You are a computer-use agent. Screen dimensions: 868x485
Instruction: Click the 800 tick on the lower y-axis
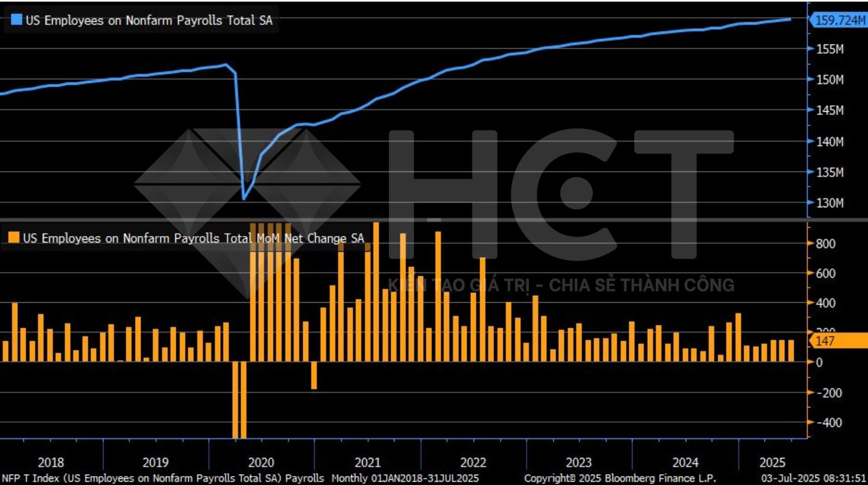[825, 244]
